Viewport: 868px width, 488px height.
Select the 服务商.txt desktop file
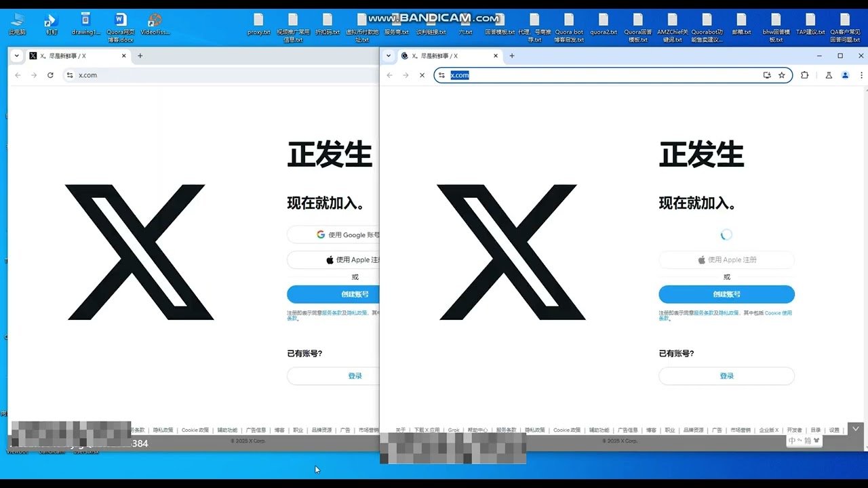(397, 24)
